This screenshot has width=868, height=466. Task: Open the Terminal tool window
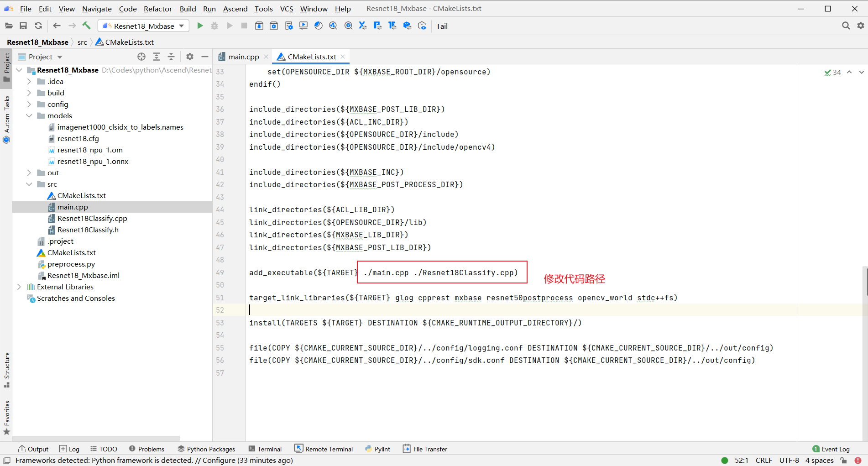click(x=265, y=449)
